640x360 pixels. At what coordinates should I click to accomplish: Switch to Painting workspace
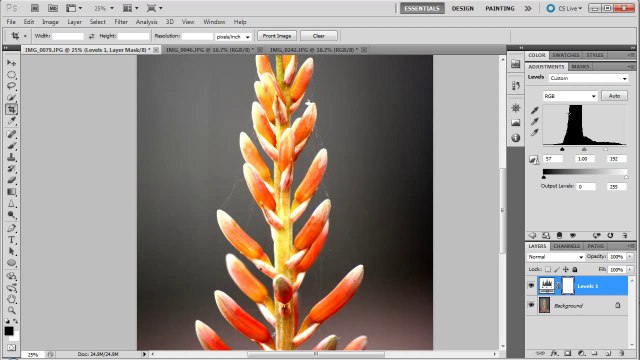(x=500, y=8)
